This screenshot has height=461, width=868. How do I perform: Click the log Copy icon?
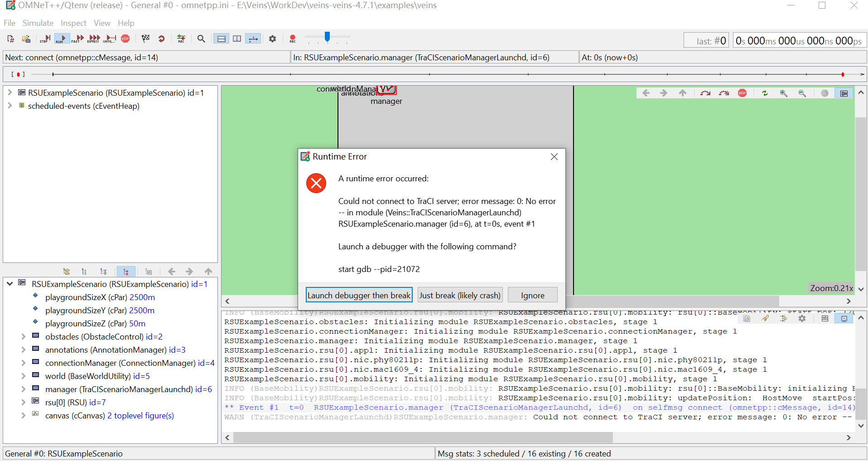(747, 318)
